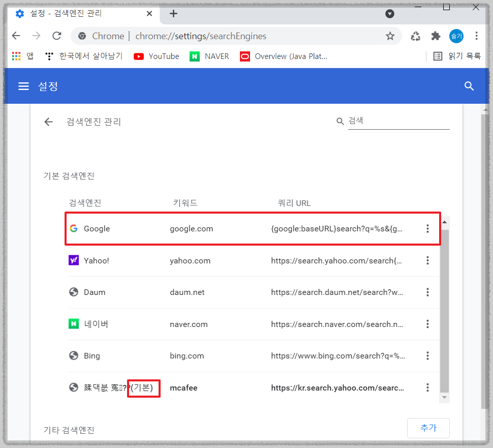
Task: Click the Bing globe icon
Action: coord(74,356)
